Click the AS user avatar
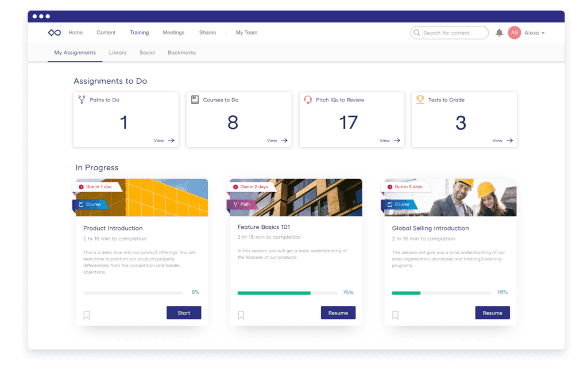Viewport: 588px width, 378px height. click(x=514, y=33)
